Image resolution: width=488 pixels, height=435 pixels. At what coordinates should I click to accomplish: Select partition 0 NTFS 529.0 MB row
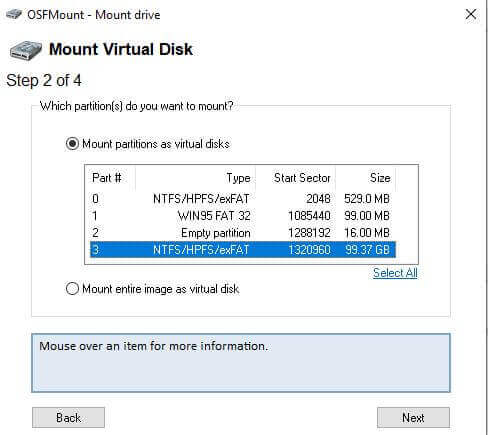coord(243,199)
